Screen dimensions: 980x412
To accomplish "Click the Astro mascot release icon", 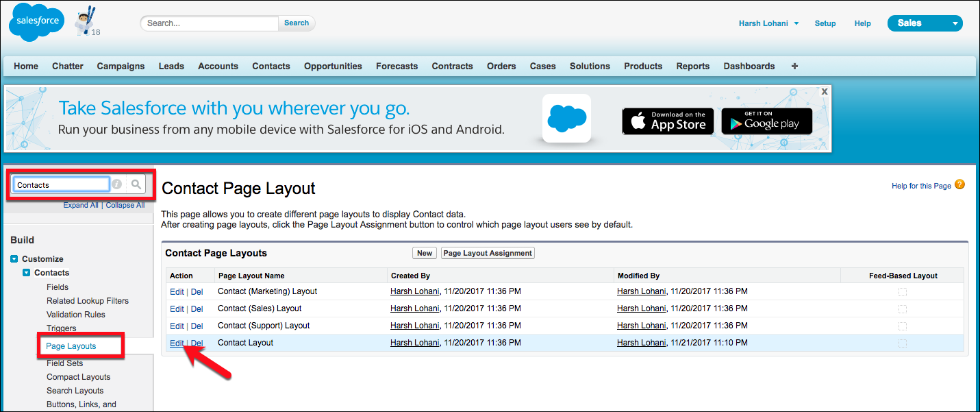I will [87, 21].
